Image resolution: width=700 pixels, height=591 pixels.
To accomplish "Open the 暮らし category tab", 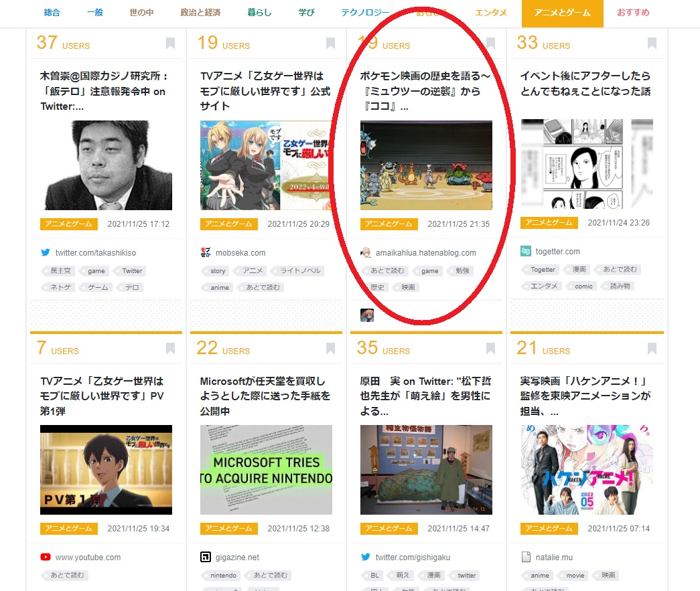I will (259, 13).
